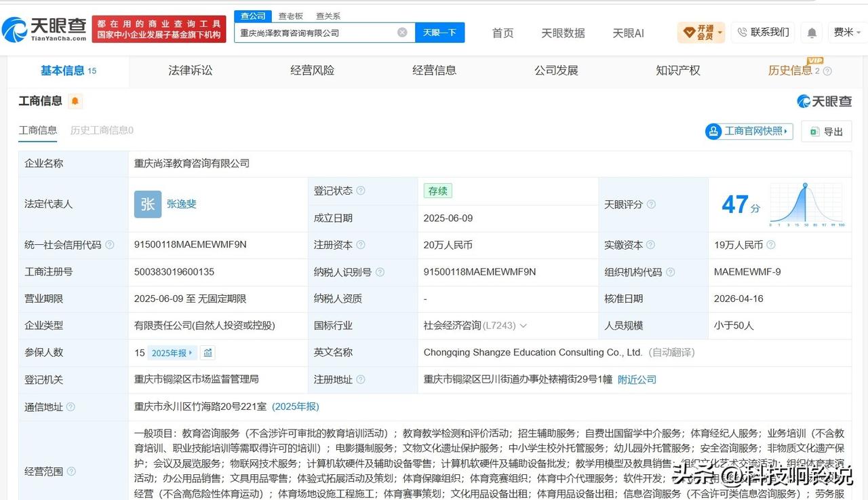This screenshot has width=868, height=500.
Task: Select 查公司 search tab
Action: (x=253, y=16)
